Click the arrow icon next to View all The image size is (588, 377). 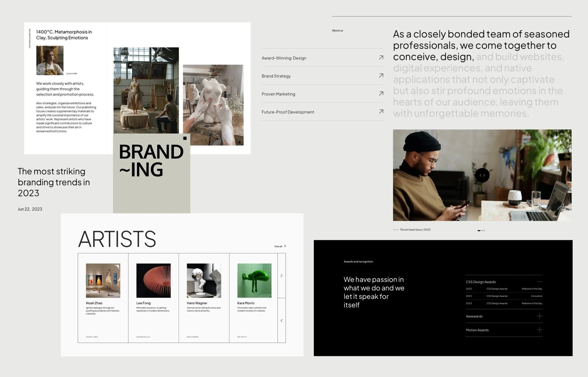285,246
